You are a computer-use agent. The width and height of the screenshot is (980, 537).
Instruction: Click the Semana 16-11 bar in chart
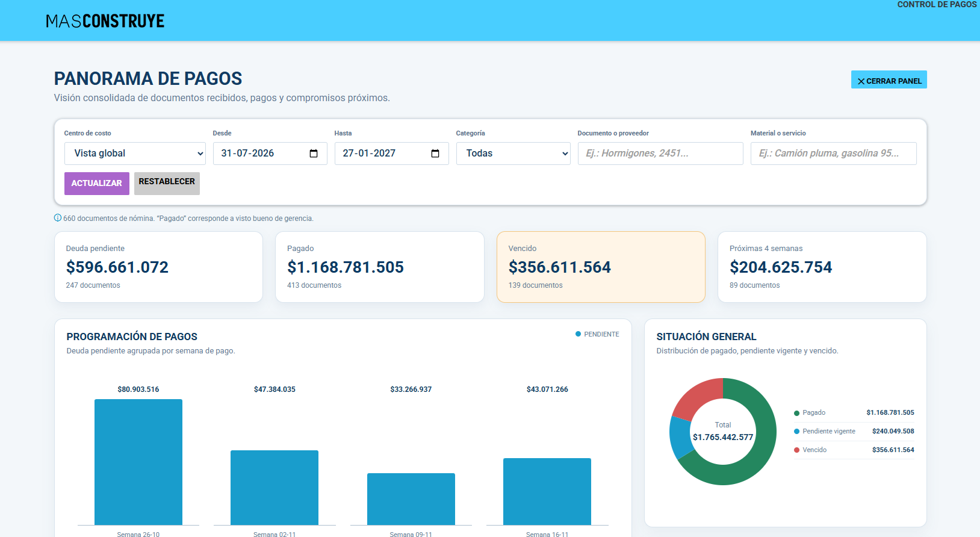pos(547,492)
